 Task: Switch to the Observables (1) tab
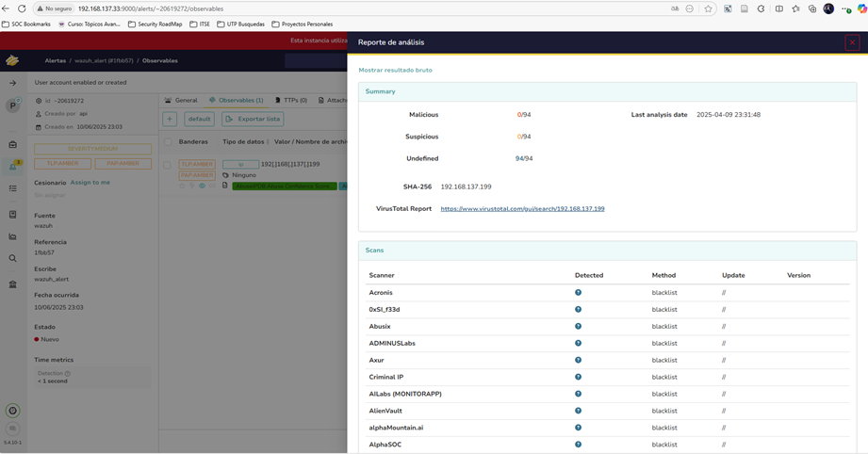coord(236,100)
